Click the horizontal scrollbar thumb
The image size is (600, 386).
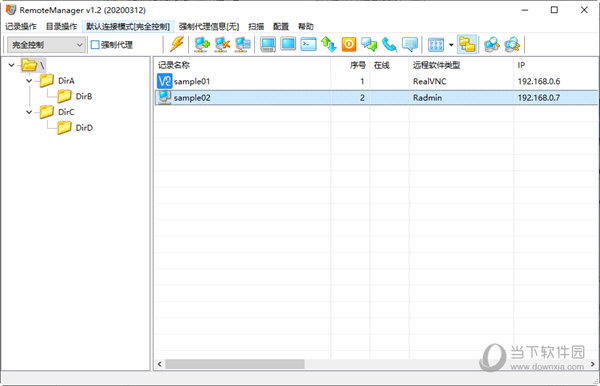coord(235,364)
